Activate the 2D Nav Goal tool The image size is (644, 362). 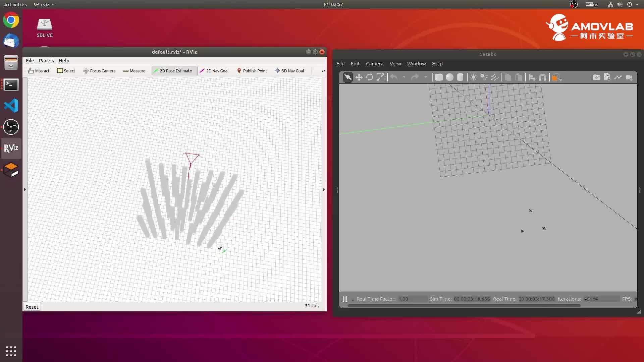coord(214,71)
